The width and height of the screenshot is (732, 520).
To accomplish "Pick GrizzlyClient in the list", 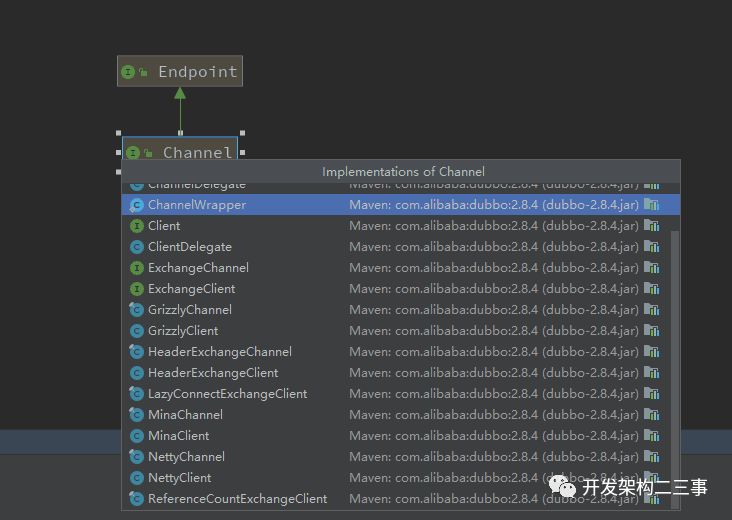I will [x=396, y=330].
